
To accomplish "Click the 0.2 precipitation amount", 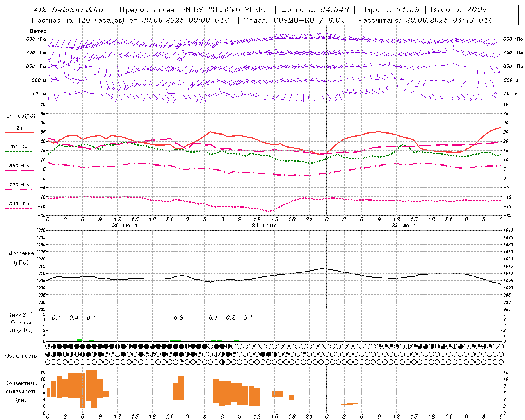I will point(231,317).
